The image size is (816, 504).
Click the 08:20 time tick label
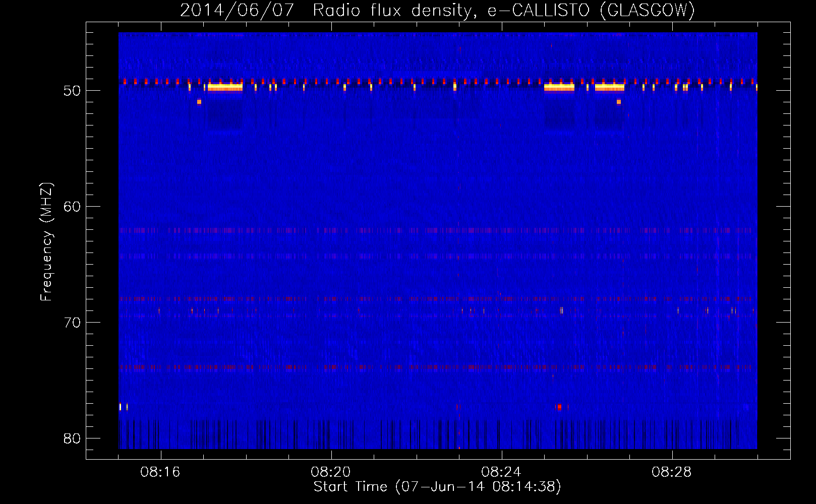331,472
